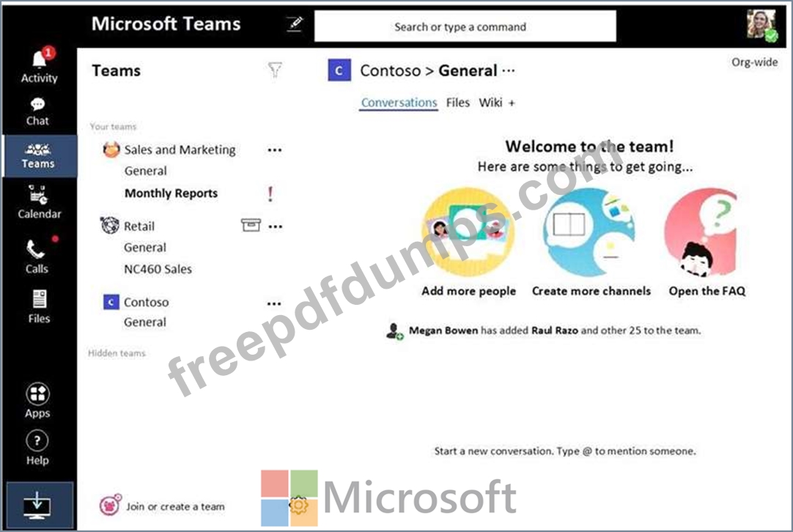Screen dimensions: 793x532
Task: Open more options for Contoso team
Action: 273,303
